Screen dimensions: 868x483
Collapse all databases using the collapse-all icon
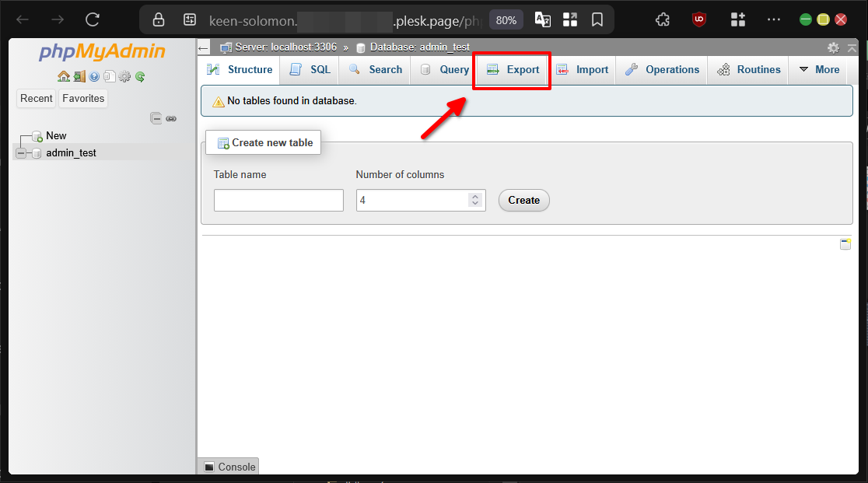tap(156, 118)
